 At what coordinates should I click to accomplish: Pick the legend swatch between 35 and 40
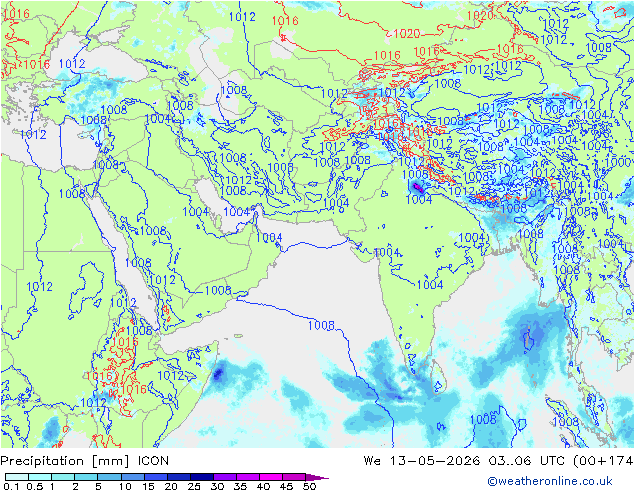(248, 477)
